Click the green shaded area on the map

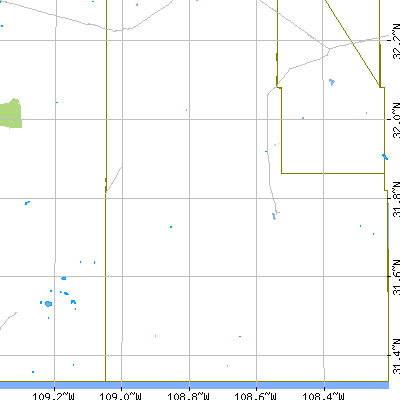[x=11, y=113]
